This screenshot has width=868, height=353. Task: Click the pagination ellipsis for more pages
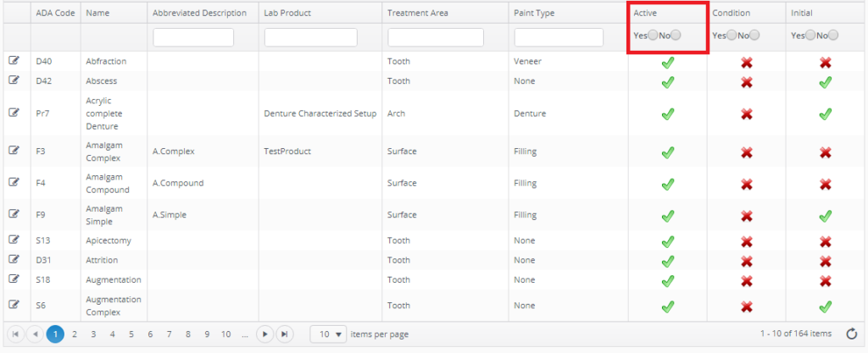coord(244,334)
